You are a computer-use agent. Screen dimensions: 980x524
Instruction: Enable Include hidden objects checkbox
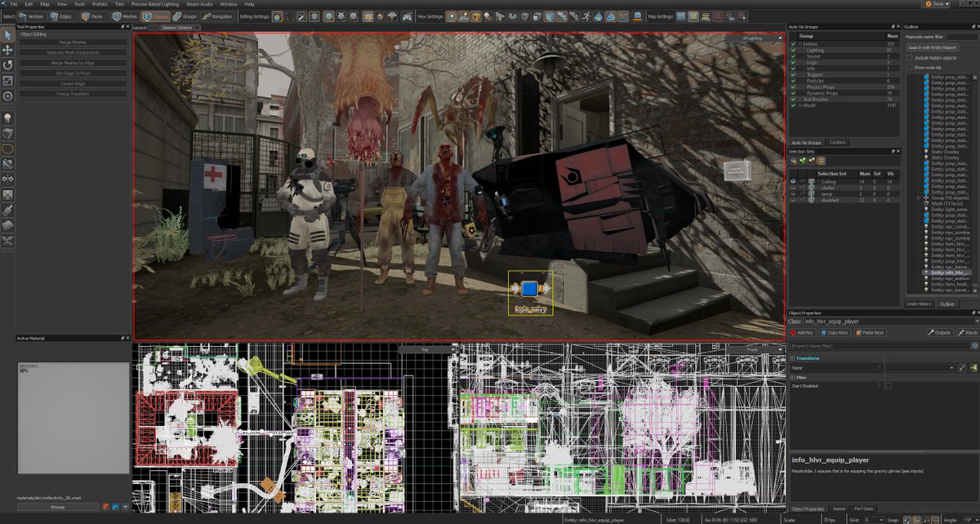tap(910, 57)
